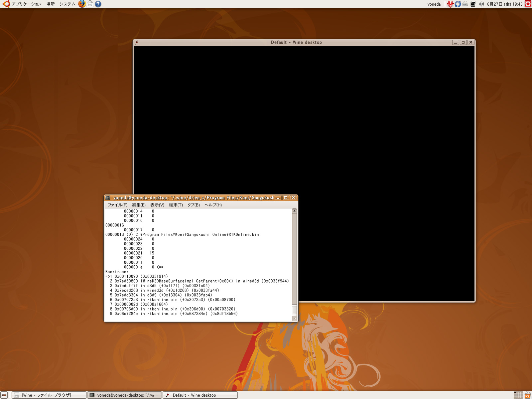
Task: Click the terminal window title bar text
Action: pos(194,198)
